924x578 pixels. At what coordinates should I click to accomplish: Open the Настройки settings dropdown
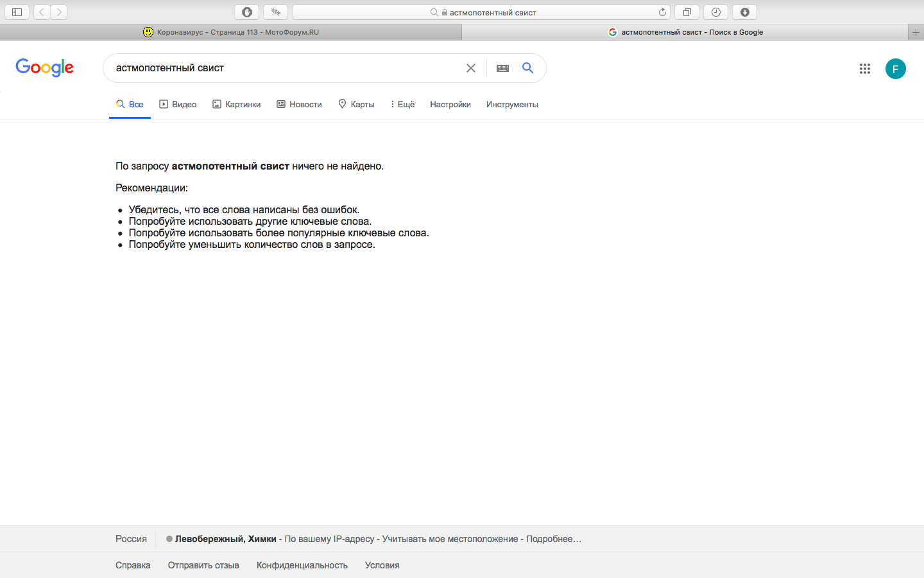tap(450, 104)
